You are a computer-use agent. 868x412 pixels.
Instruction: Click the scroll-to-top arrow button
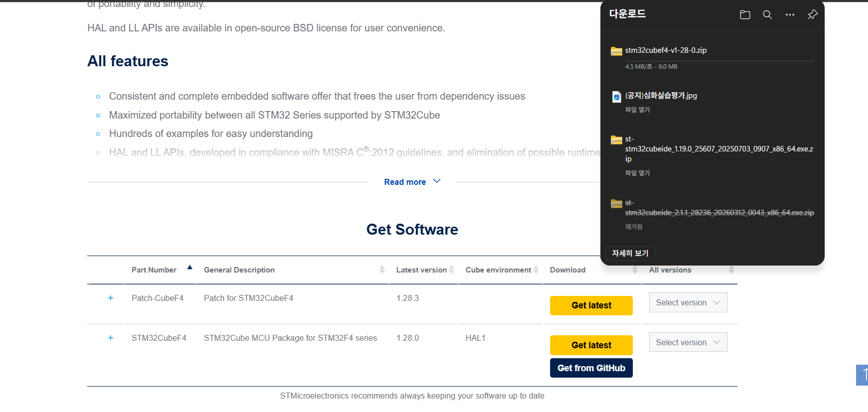pyautogui.click(x=863, y=375)
